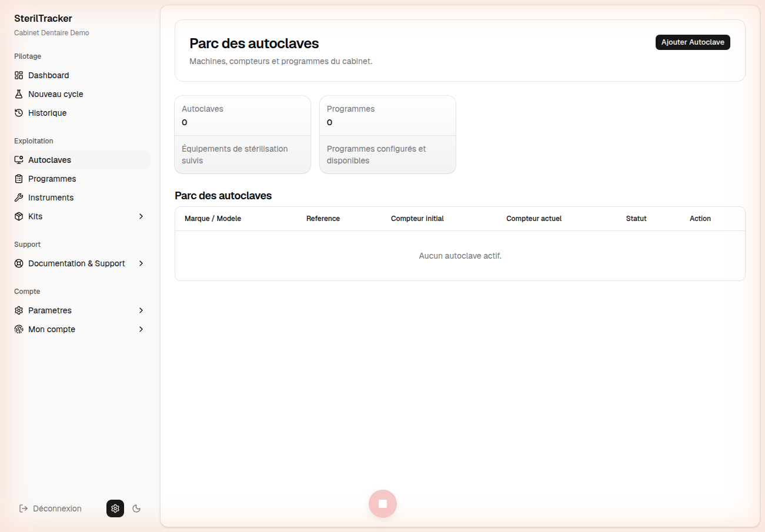
Task: Click the Statut column header
Action: [x=636, y=219]
